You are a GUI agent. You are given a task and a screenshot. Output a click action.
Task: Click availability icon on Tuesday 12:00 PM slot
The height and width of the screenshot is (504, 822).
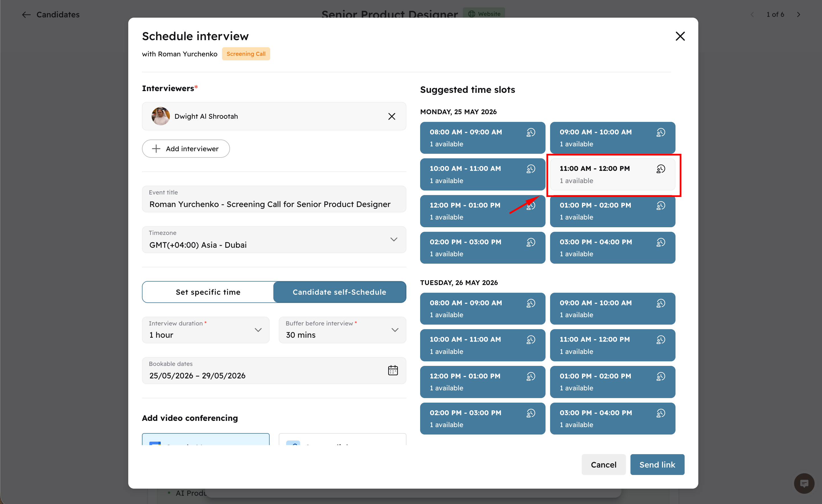[x=531, y=376]
